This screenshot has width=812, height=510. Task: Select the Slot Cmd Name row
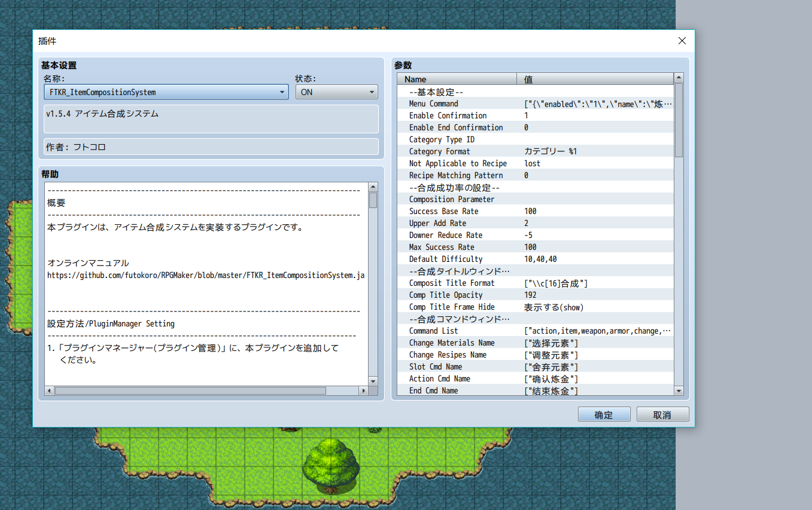point(536,367)
